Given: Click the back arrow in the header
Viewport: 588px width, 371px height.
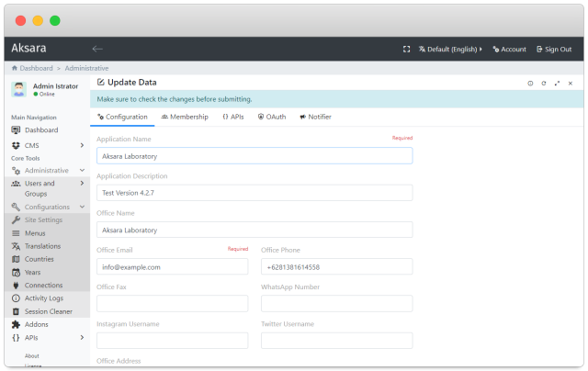Looking at the screenshot, I should point(97,49).
